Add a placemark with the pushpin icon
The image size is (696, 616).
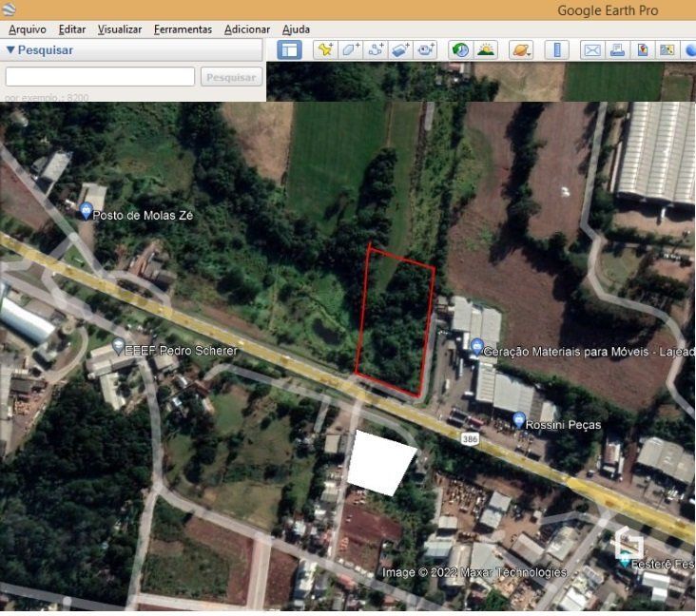click(x=325, y=49)
